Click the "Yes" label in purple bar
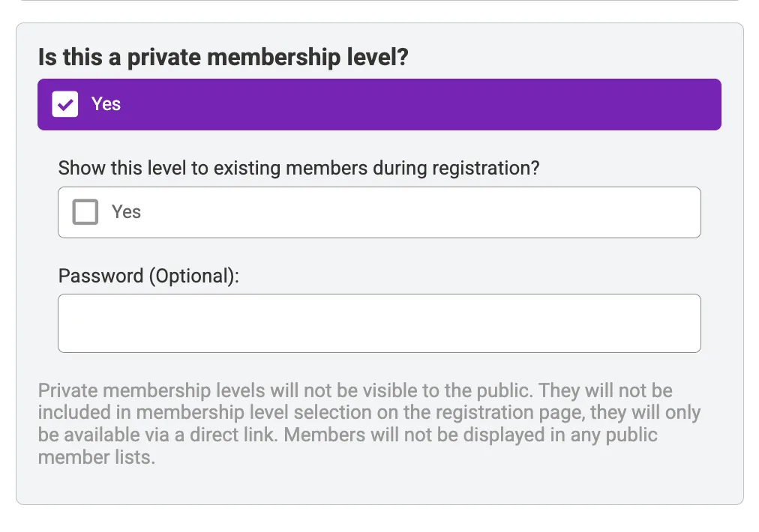 click(x=106, y=104)
